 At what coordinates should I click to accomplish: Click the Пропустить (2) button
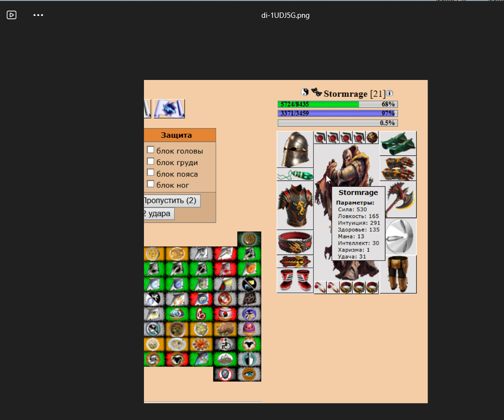tap(172, 201)
